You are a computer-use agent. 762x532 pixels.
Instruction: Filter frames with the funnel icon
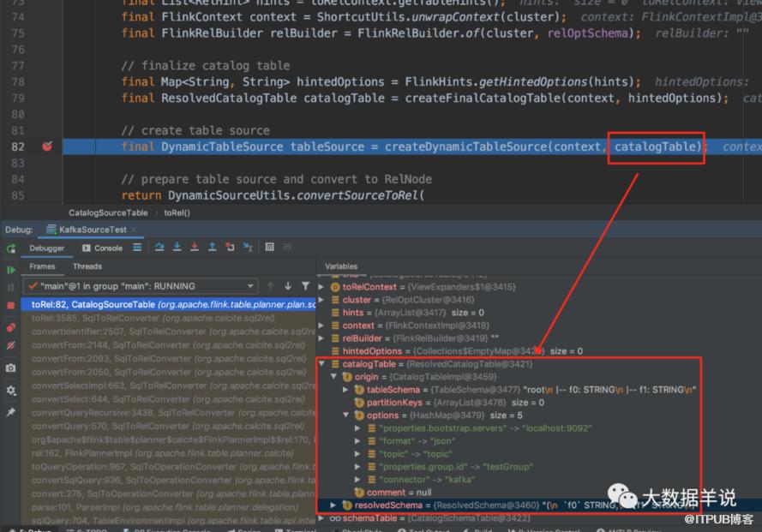click(x=305, y=286)
